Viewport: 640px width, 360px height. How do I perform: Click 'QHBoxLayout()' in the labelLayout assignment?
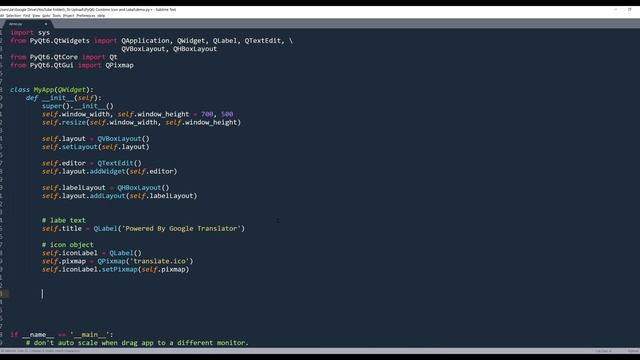[x=143, y=187]
